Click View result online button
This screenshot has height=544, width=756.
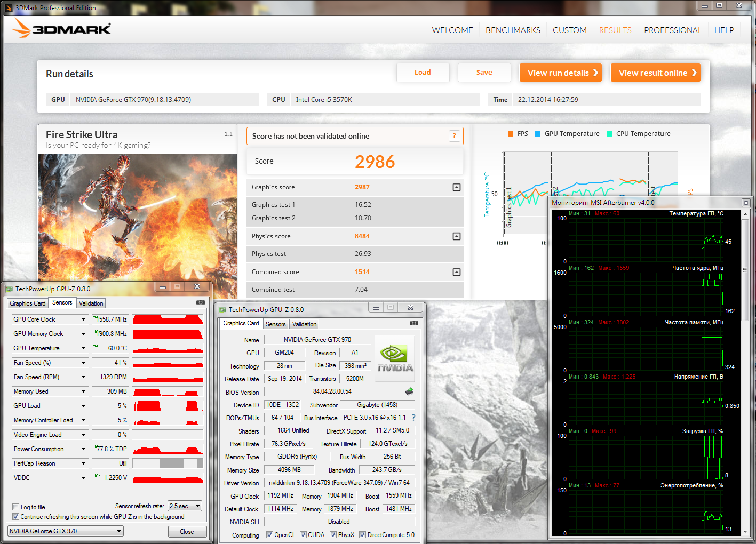[656, 73]
